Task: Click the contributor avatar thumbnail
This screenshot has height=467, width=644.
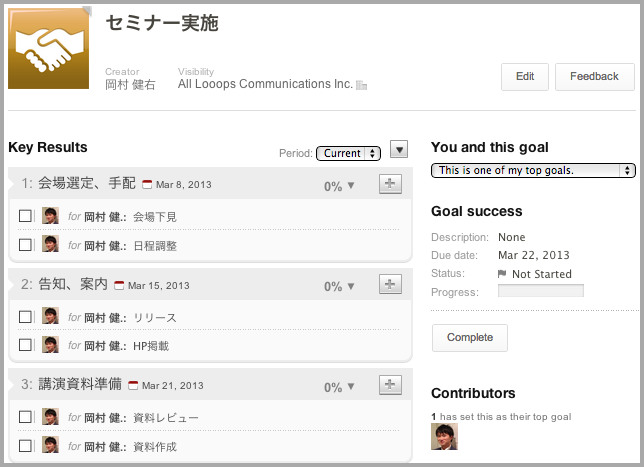Action: click(x=444, y=437)
